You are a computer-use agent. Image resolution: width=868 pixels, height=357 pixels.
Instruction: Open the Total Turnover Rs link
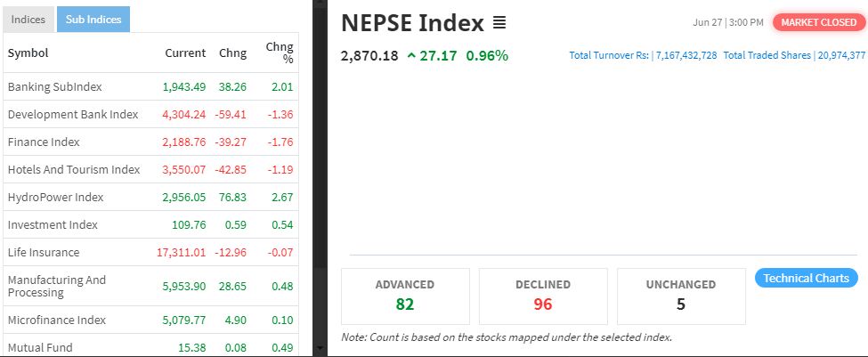tap(643, 55)
